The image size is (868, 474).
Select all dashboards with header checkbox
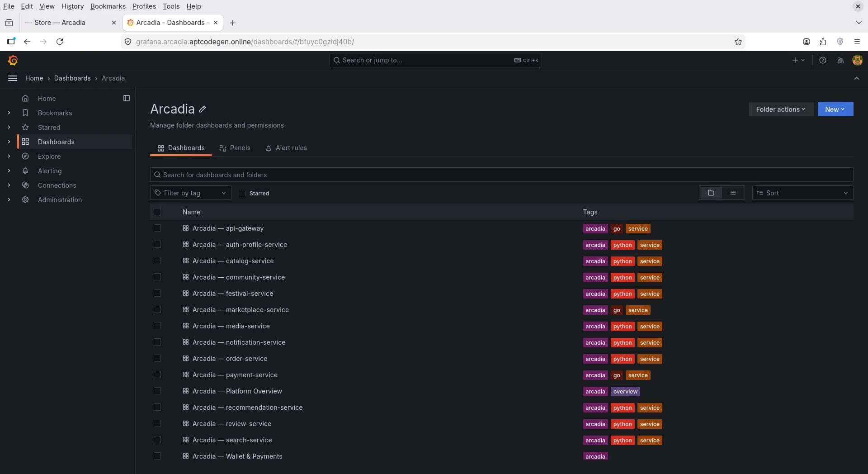[x=157, y=212]
